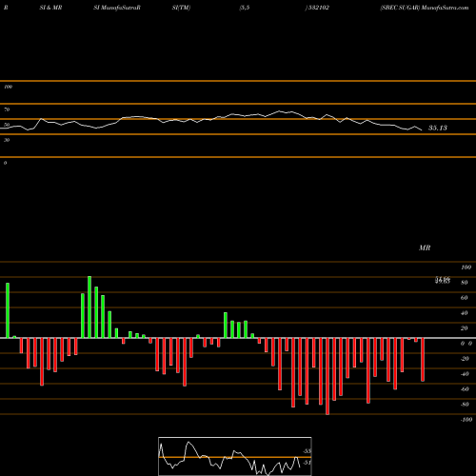Click the 60 label on MR axis
Image resolution: width=476 pixels, height=476 pixels.
click(465, 298)
